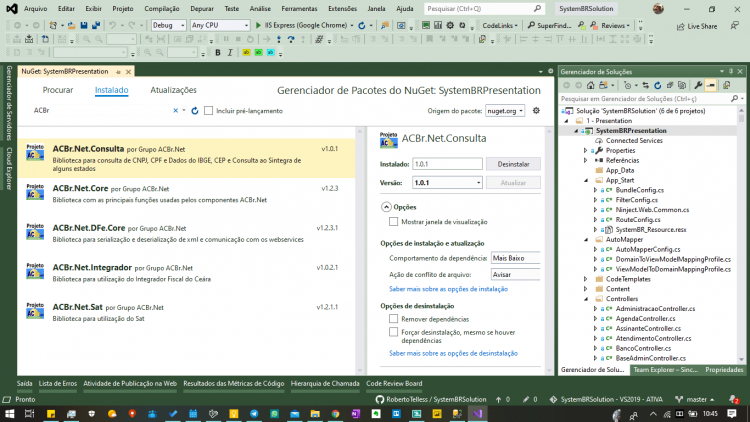Open Any CPU platform dropdown

coord(220,25)
